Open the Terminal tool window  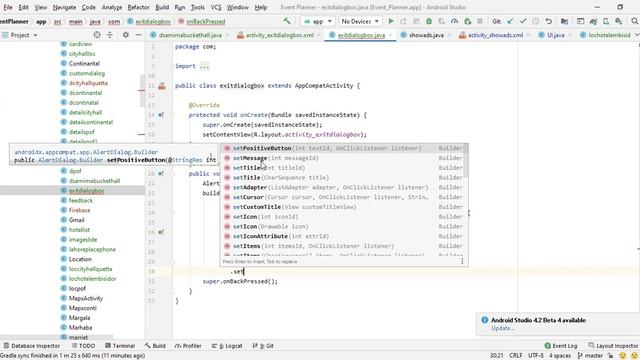(x=120, y=346)
